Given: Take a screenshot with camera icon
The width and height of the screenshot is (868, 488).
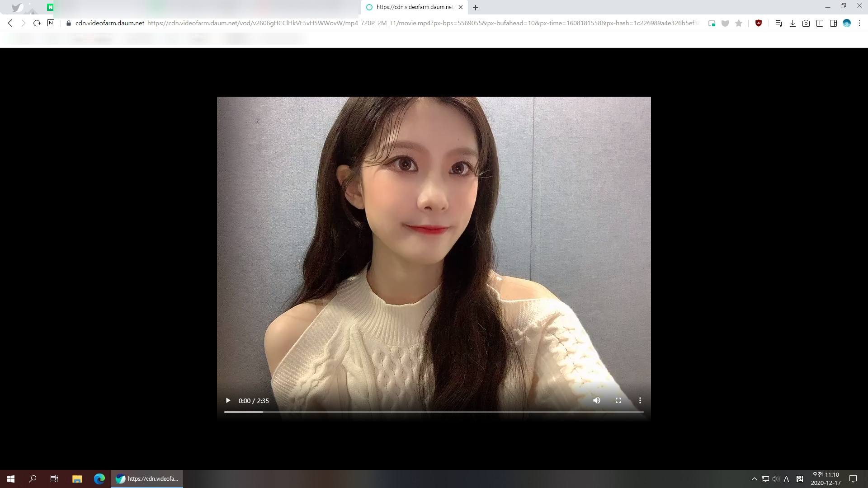Looking at the screenshot, I should pos(806,23).
